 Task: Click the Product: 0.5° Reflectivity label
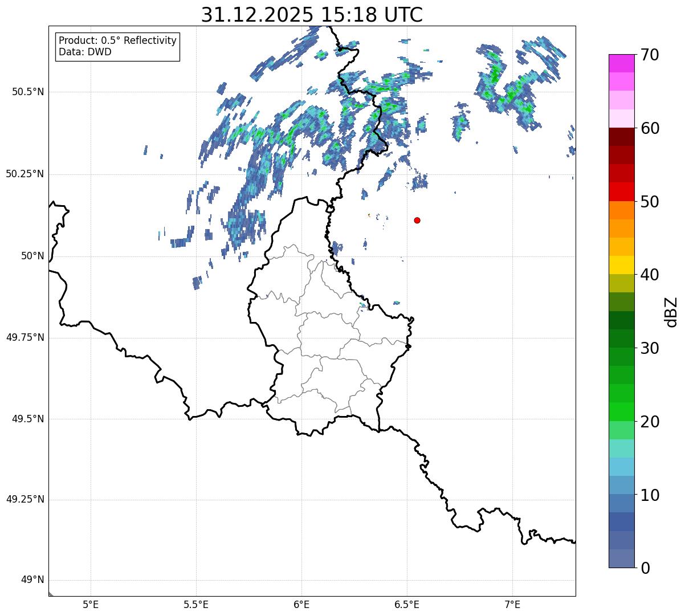117,40
